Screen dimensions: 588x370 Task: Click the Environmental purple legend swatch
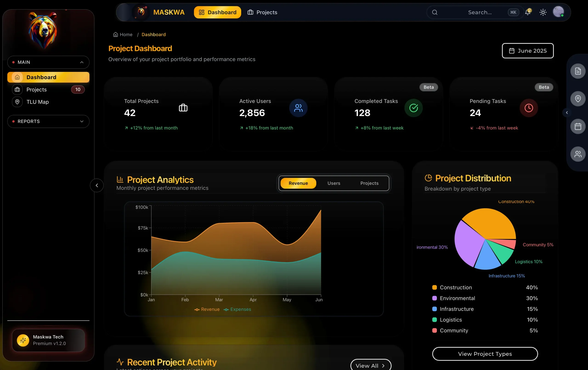(434, 298)
